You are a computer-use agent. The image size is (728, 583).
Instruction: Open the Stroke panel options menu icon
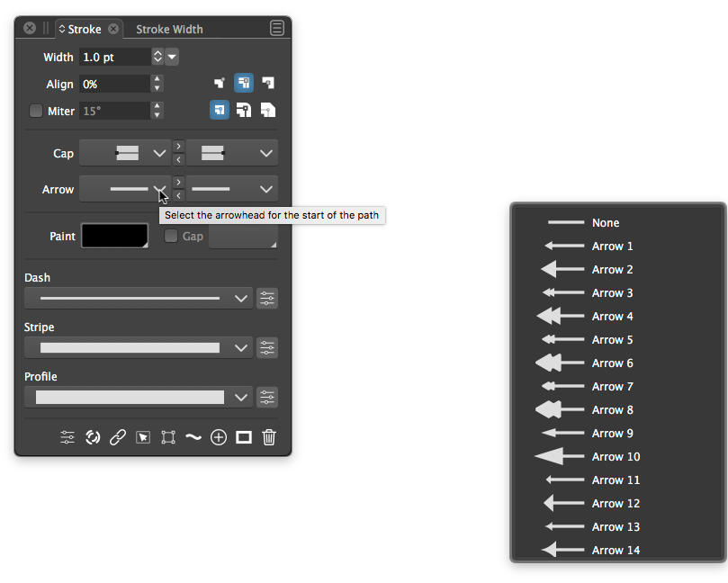pos(277,29)
